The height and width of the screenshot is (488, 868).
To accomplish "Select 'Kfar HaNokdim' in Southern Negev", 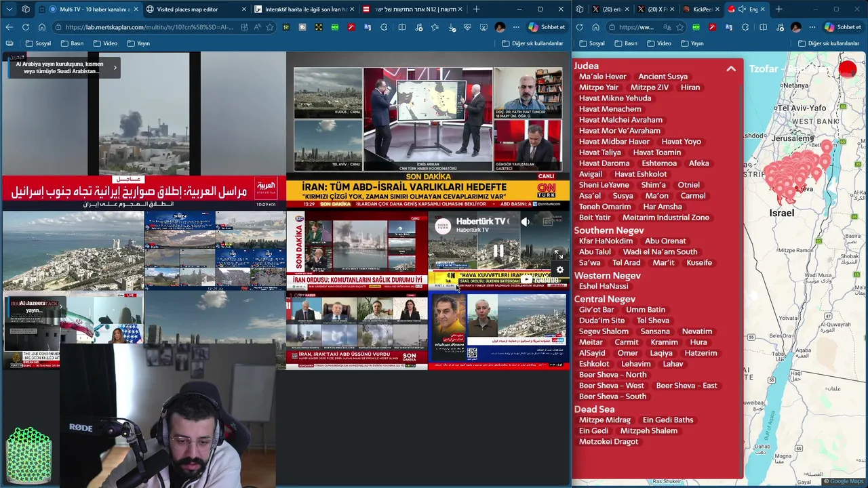I will (x=606, y=241).
